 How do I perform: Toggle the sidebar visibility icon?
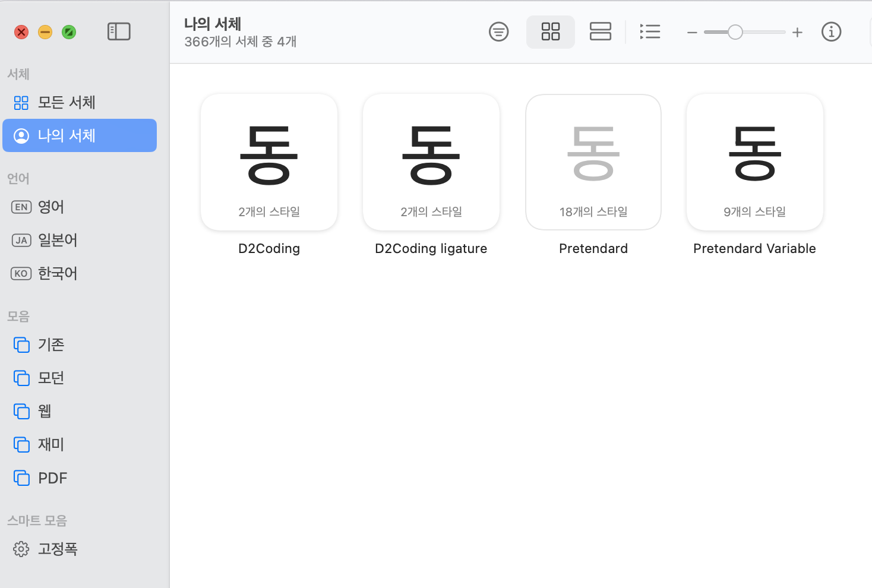tap(119, 31)
